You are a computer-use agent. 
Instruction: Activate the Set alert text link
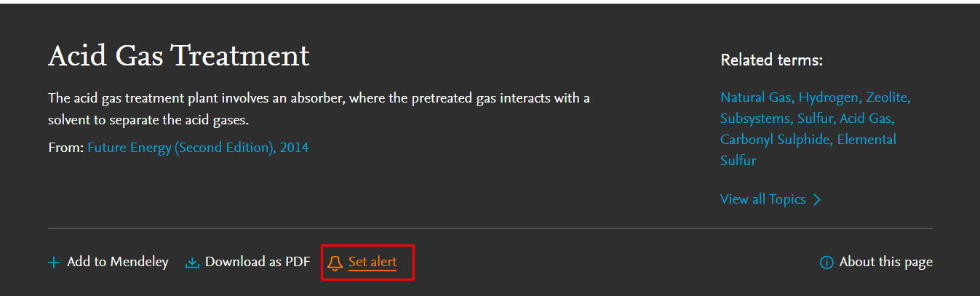[373, 262]
